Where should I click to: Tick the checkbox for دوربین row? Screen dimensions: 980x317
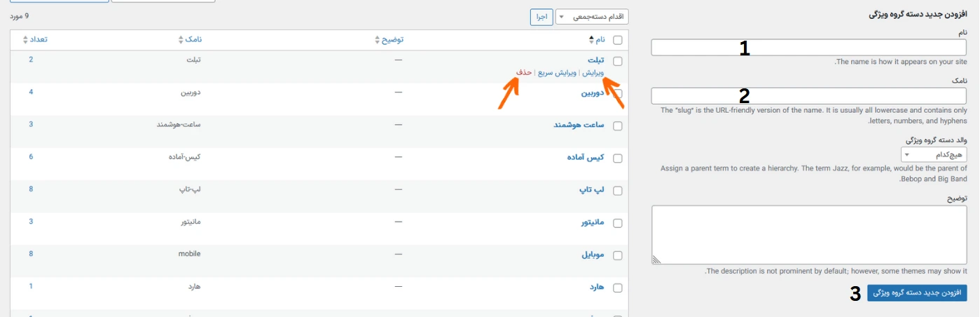(617, 93)
